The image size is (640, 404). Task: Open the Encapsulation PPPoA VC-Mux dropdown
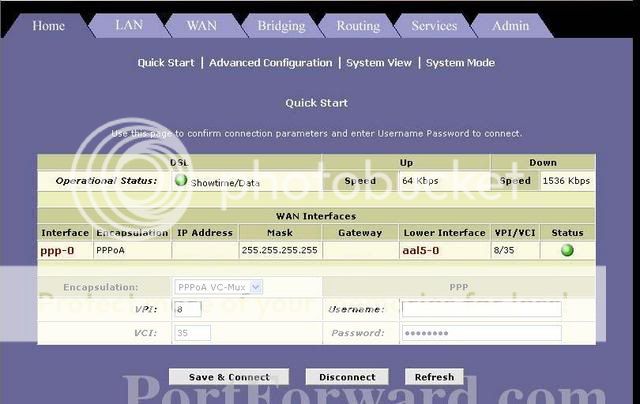pos(218,287)
